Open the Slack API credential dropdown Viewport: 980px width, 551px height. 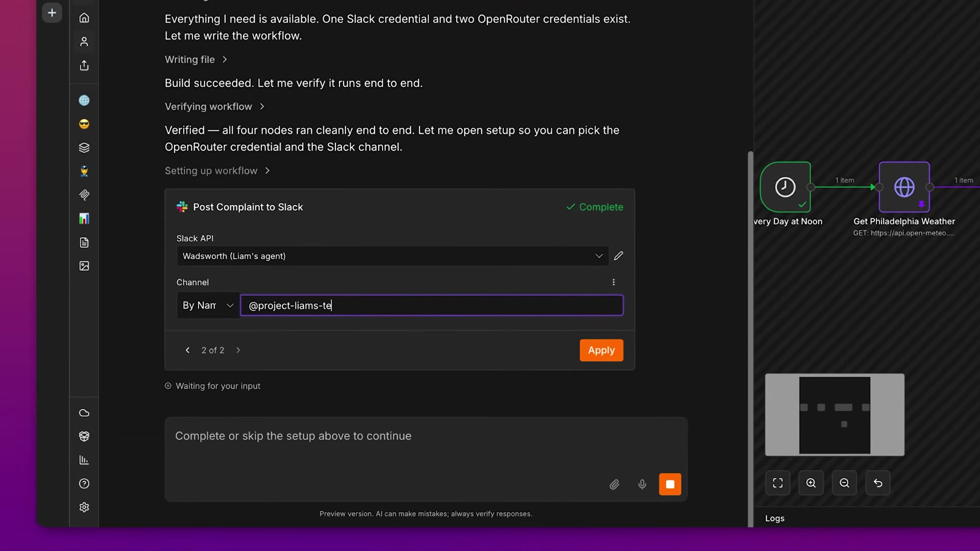pyautogui.click(x=393, y=256)
